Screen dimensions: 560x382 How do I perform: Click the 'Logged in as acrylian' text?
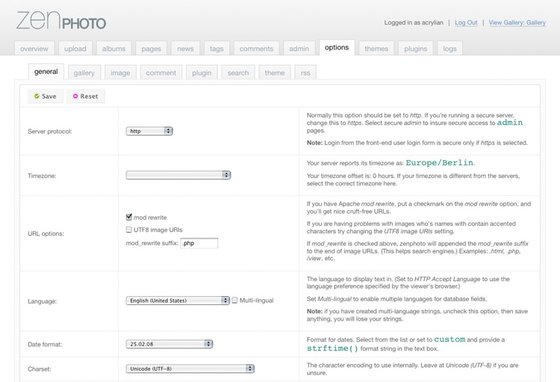click(414, 22)
